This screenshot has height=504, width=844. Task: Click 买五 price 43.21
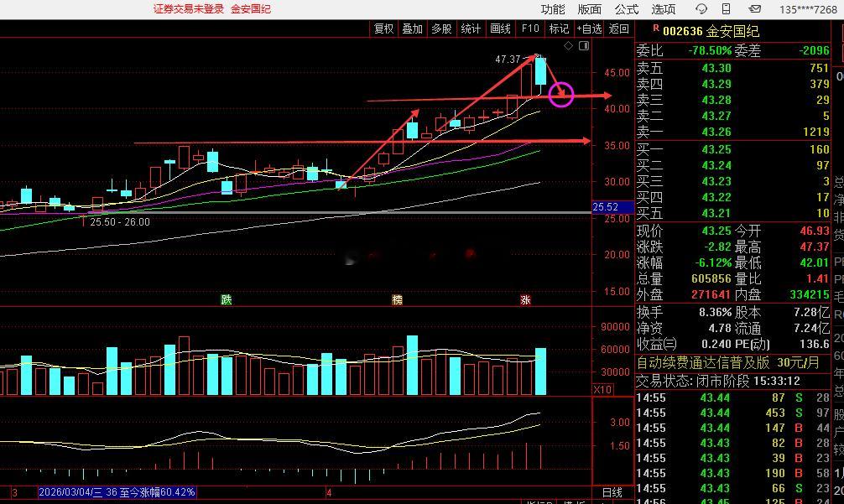coord(716,214)
